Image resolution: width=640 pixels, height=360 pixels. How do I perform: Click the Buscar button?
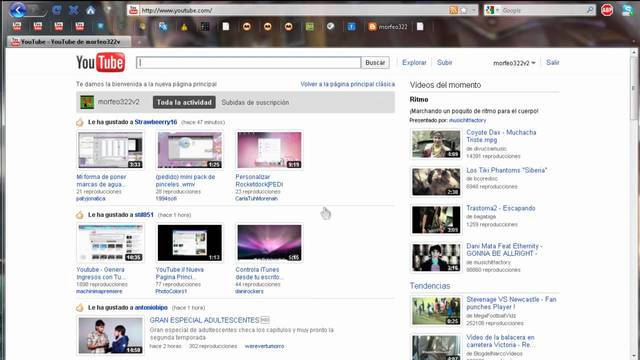(375, 62)
